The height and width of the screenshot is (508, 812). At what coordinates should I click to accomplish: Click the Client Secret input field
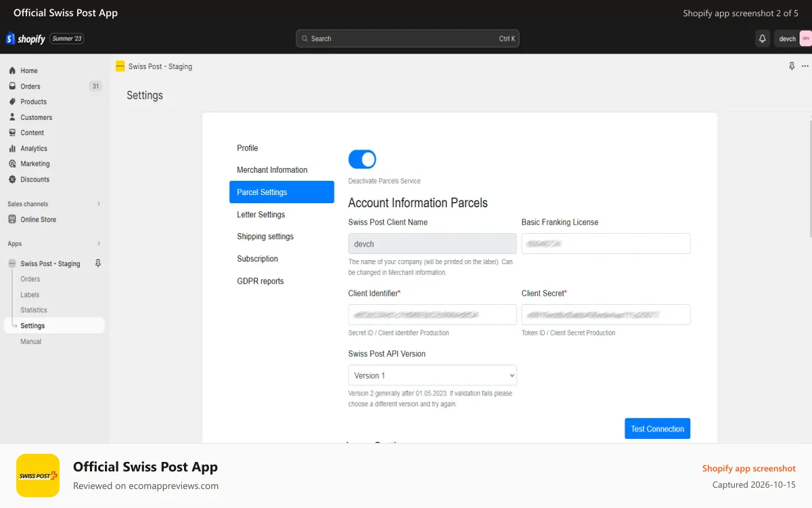[x=606, y=315]
